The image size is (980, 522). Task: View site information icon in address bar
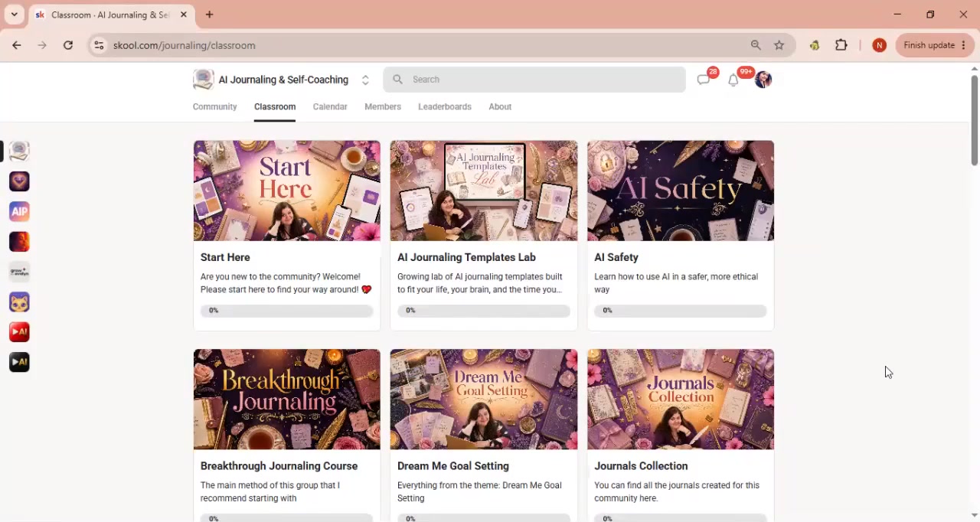[x=99, y=45]
